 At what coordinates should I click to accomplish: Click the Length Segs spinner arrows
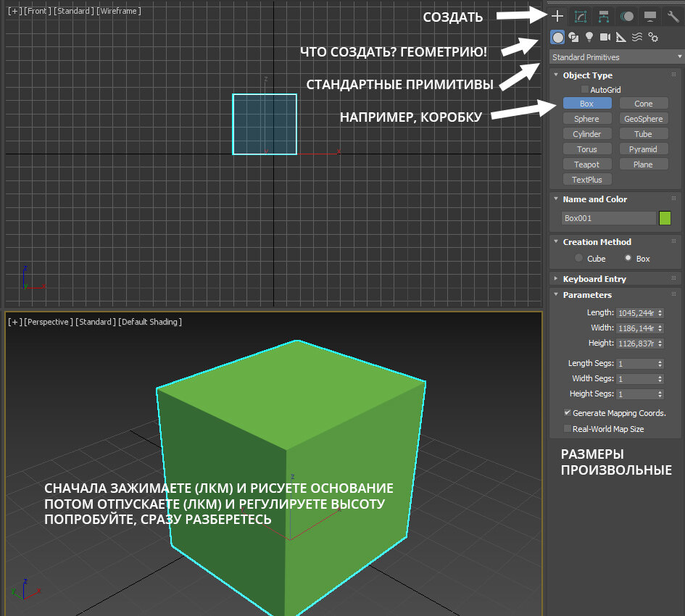coord(660,364)
